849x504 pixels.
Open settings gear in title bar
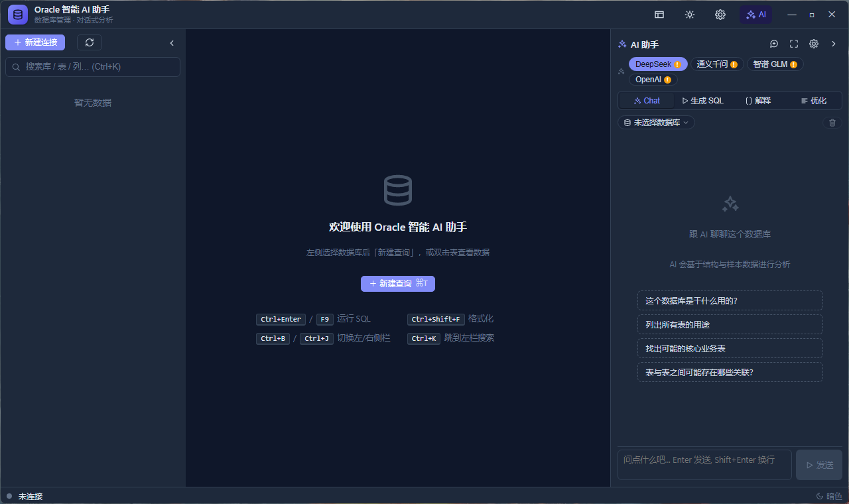click(x=720, y=15)
